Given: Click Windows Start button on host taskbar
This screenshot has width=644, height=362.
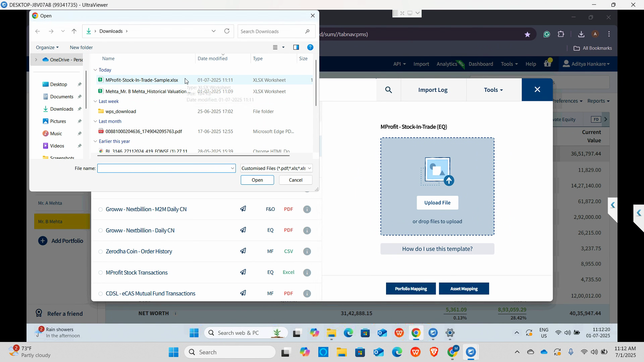Looking at the screenshot, I should pyautogui.click(x=173, y=352).
